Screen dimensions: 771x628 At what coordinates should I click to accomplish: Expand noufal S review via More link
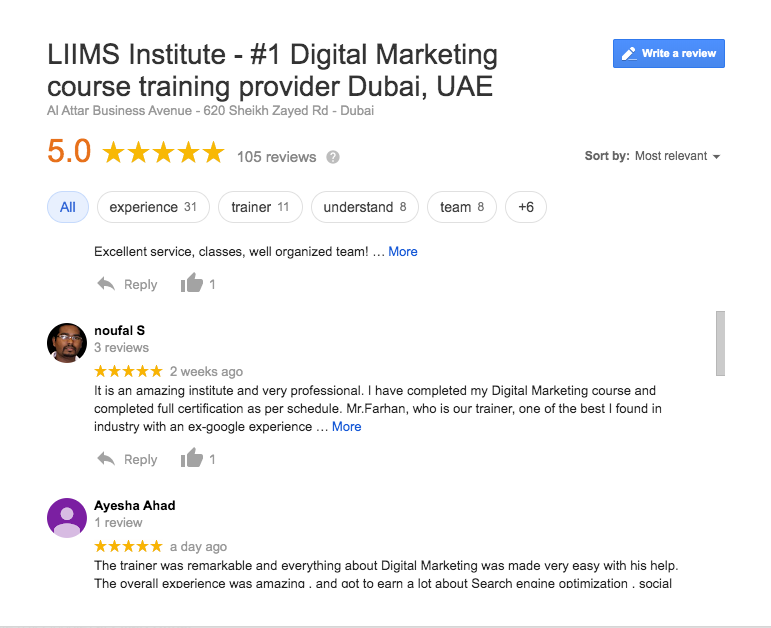click(347, 427)
